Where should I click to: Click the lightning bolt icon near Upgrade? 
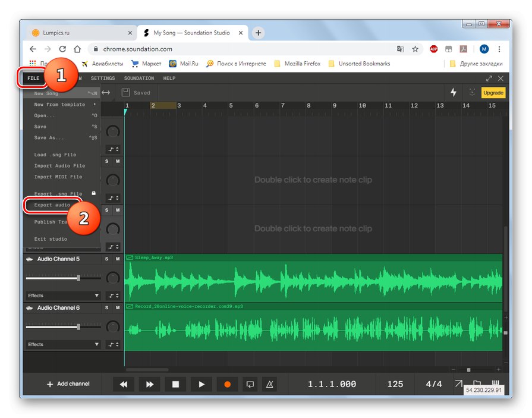point(454,93)
